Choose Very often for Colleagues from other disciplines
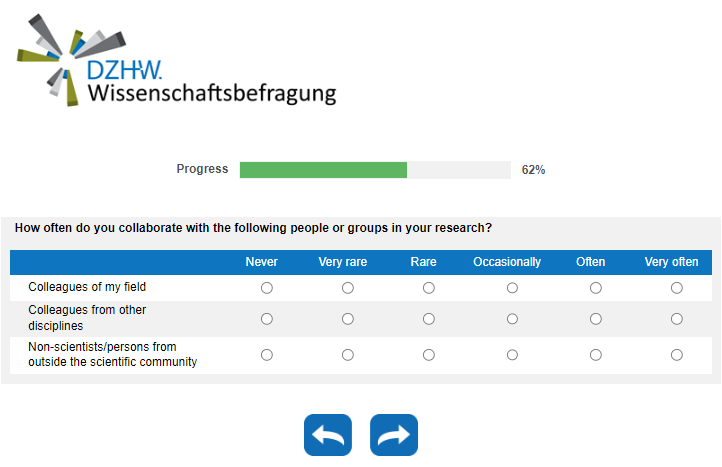The image size is (722, 467). click(x=677, y=319)
